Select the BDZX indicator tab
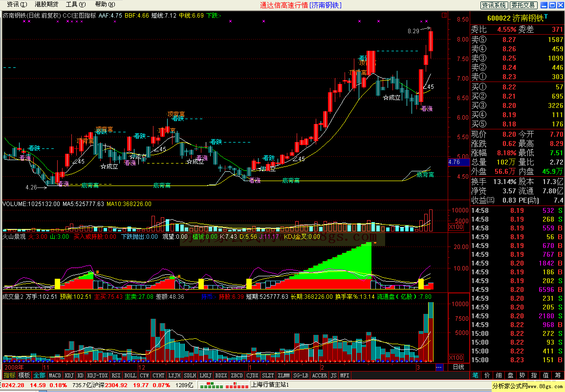The width and height of the screenshot is (565, 392). 221,375
